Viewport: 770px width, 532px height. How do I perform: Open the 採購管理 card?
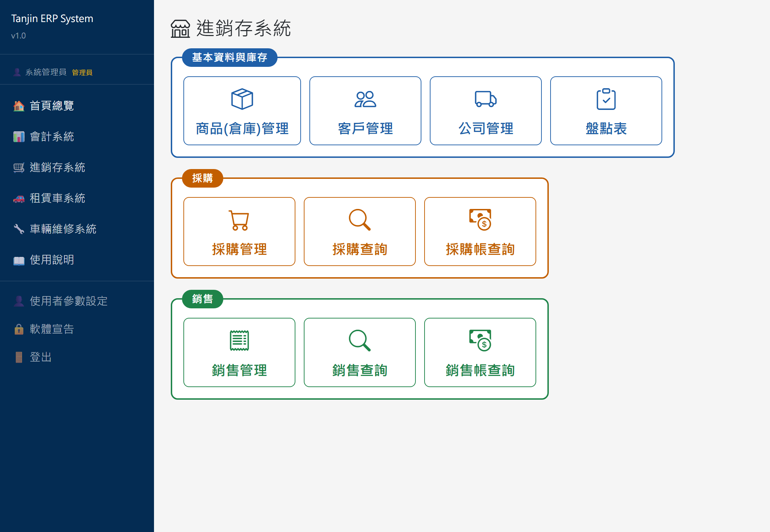(x=239, y=231)
